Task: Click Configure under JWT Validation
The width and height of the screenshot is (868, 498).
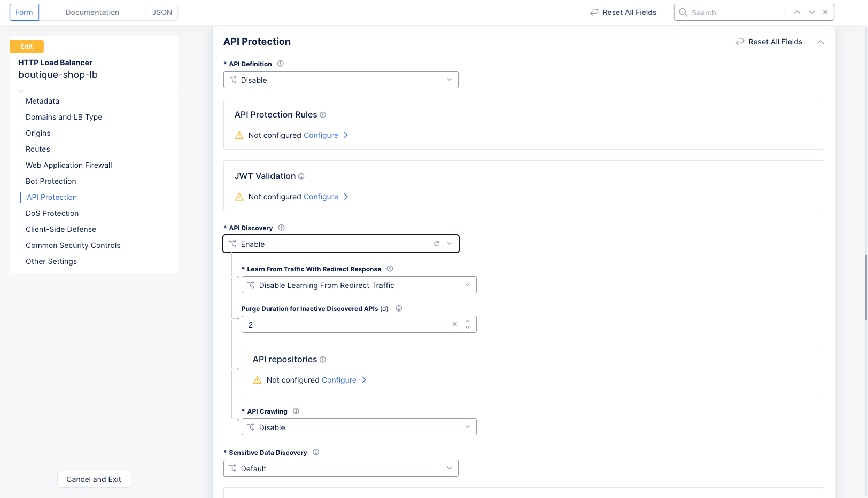Action: click(321, 196)
